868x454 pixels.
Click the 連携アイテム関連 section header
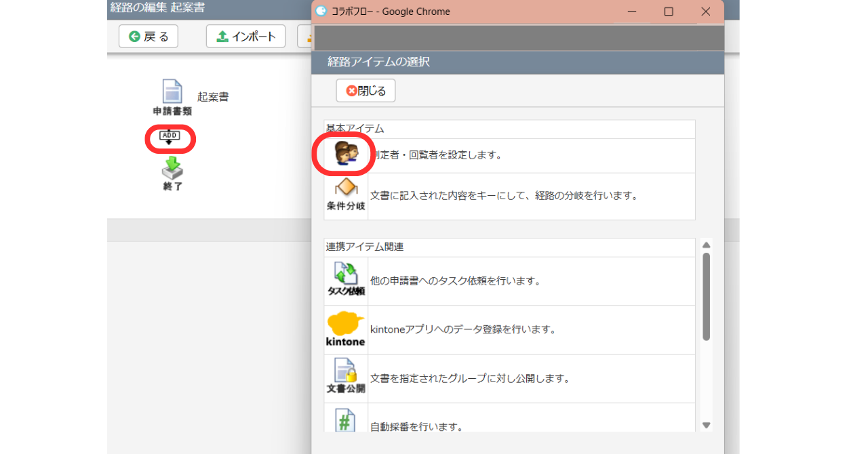pos(365,247)
